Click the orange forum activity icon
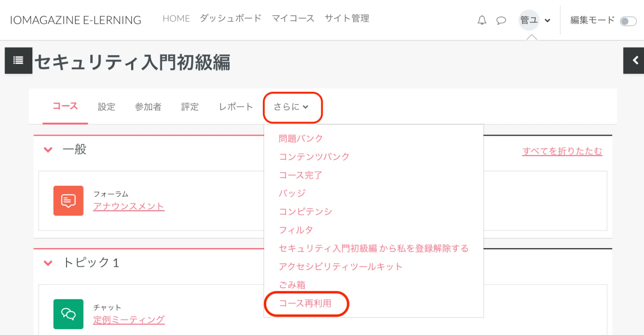The image size is (644, 335). 68,201
